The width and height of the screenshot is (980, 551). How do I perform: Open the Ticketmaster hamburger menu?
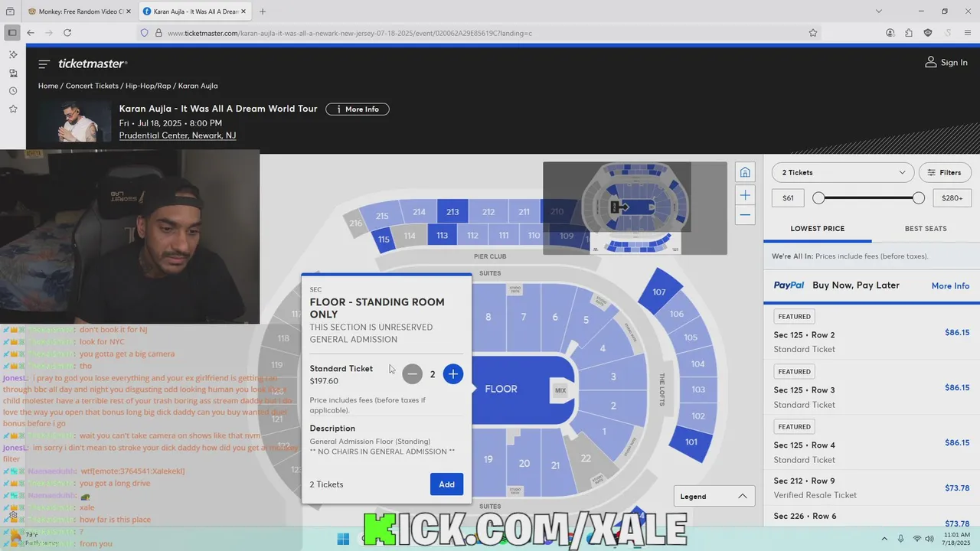point(44,64)
